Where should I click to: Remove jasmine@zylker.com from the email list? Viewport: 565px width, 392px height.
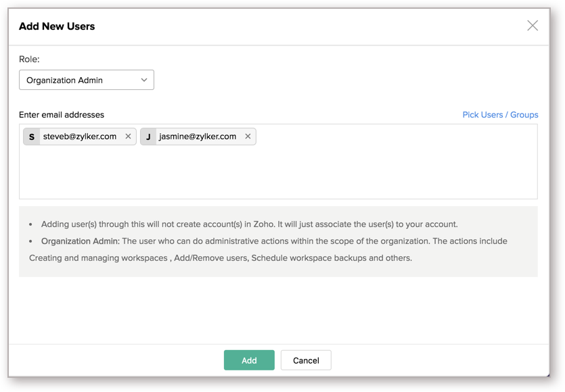coord(248,137)
